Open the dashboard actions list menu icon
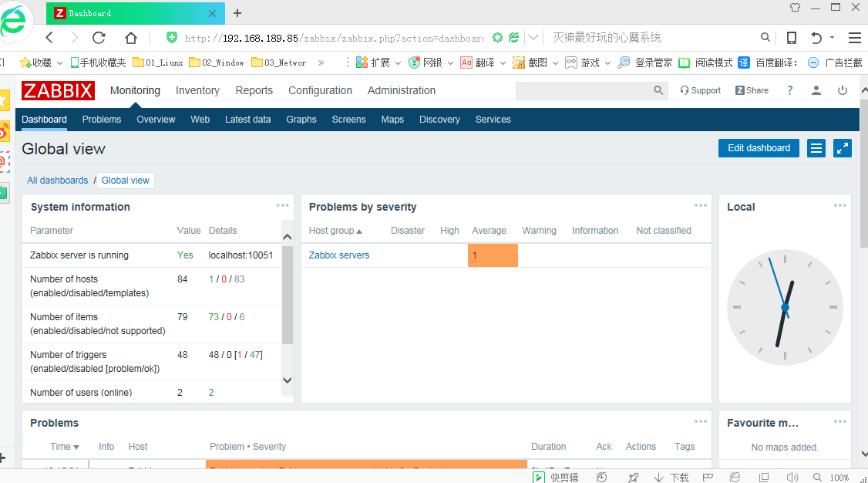The width and height of the screenshot is (868, 483). (816, 148)
